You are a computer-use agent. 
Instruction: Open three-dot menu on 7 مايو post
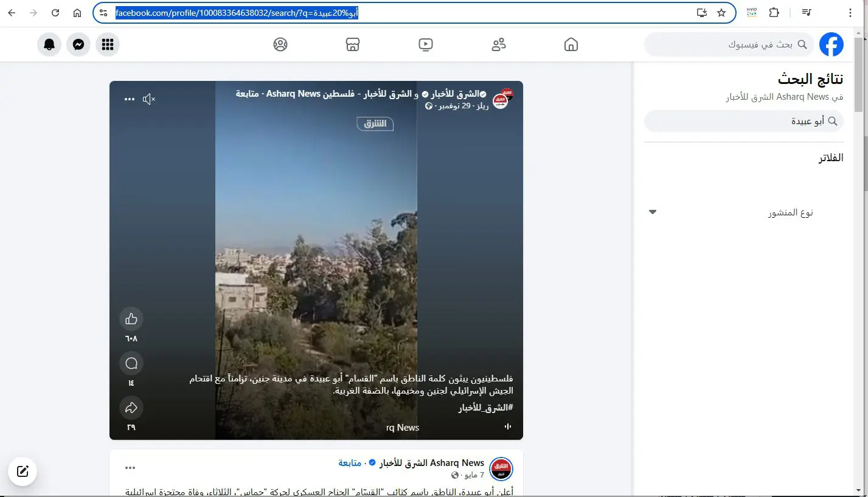pos(130,468)
